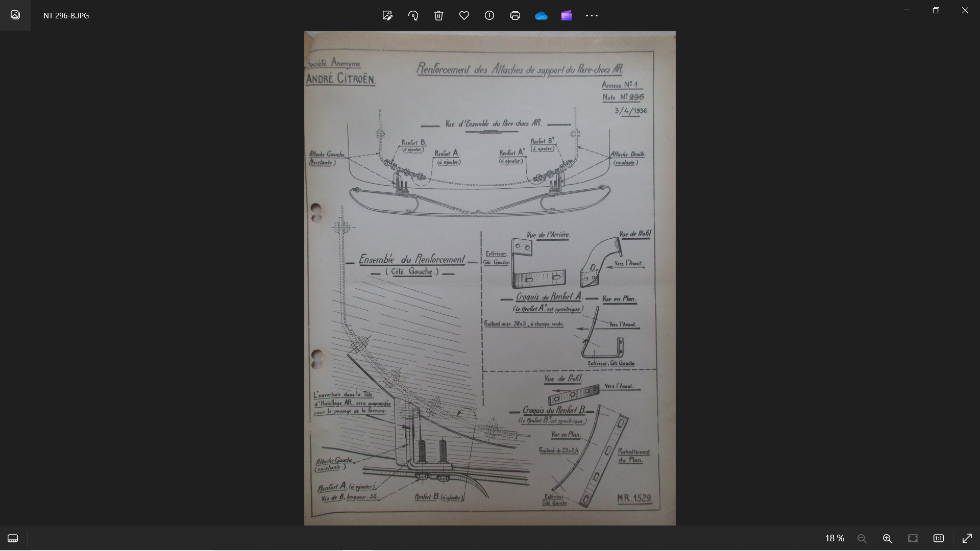
Task: Zoom in using the plus magnifier icon
Action: coord(888,538)
